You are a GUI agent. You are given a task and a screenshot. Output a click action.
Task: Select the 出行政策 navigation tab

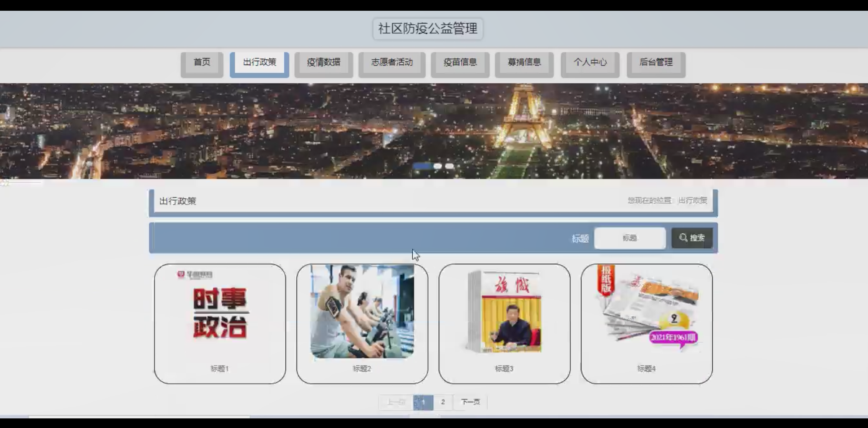259,63
